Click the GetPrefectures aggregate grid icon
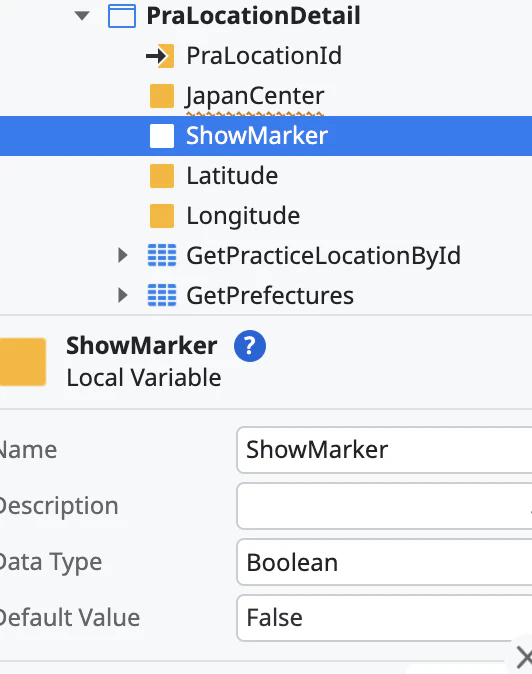The image size is (532, 674). (162, 295)
